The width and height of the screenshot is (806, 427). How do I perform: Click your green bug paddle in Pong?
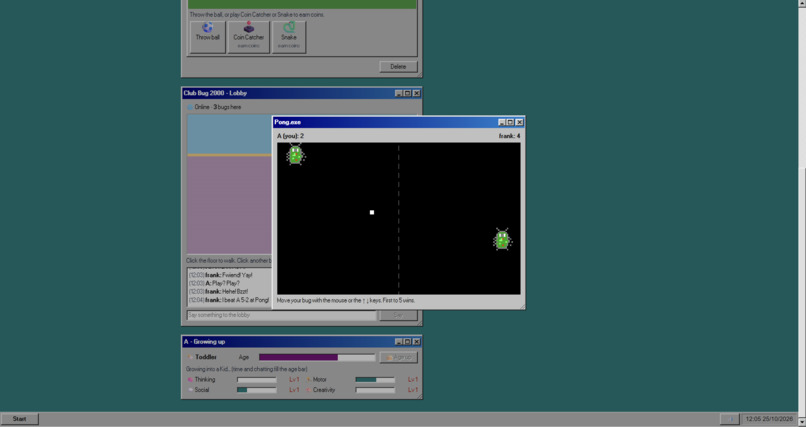[295, 155]
